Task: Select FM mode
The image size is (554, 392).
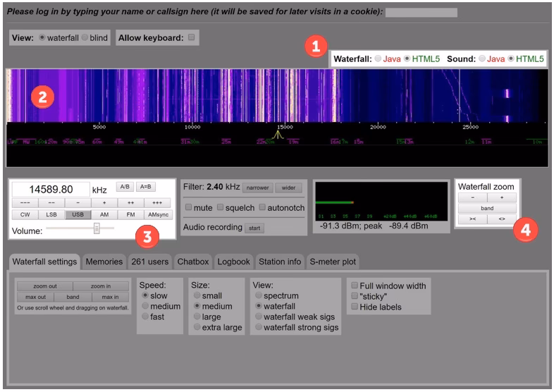Action: click(130, 214)
